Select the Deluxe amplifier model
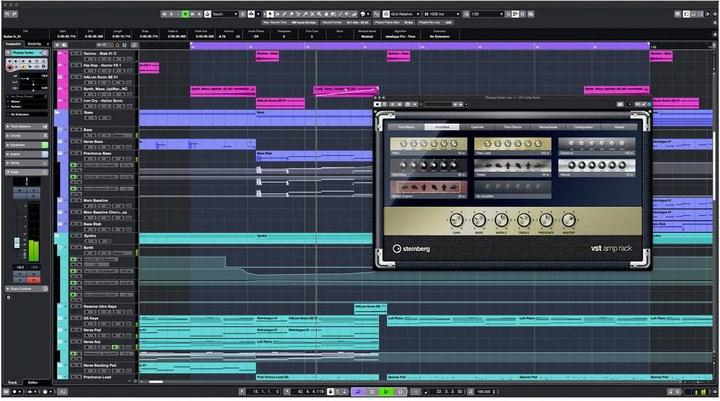This screenshot has width=720, height=401. click(x=597, y=168)
